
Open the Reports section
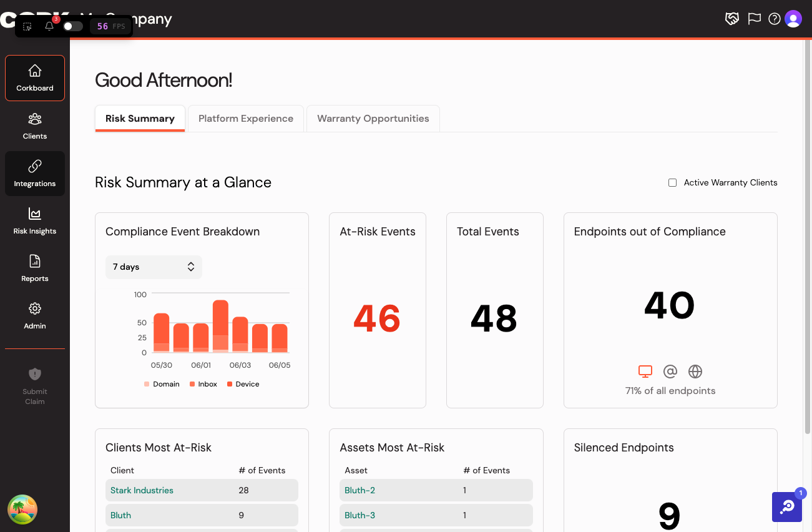tap(35, 268)
